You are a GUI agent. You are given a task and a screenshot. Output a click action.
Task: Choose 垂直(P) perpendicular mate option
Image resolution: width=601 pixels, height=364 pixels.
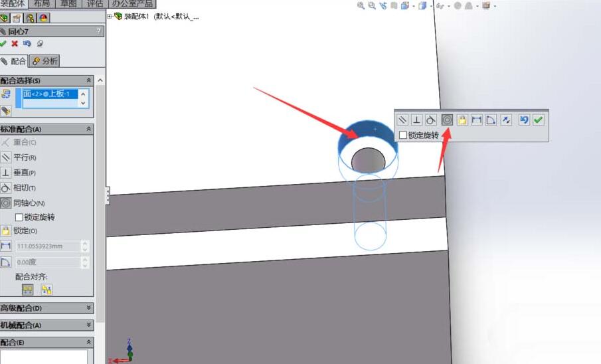point(25,173)
